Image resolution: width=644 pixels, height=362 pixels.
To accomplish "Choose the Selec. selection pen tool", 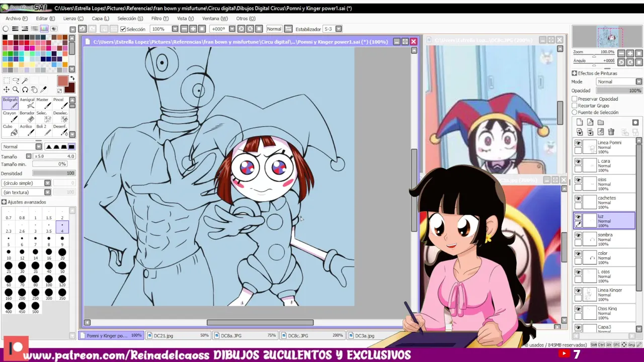I will pyautogui.click(x=44, y=116).
